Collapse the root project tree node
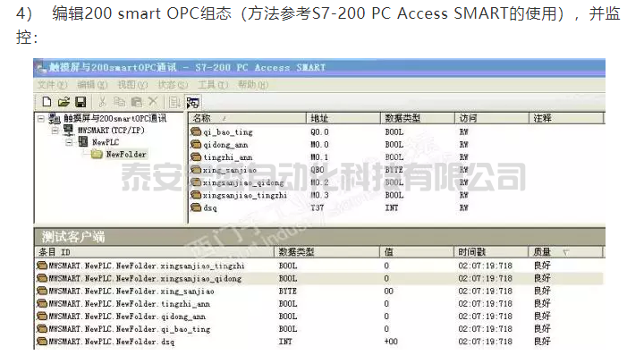Image resolution: width=644 pixels, height=355 pixels. pyautogui.click(x=40, y=119)
